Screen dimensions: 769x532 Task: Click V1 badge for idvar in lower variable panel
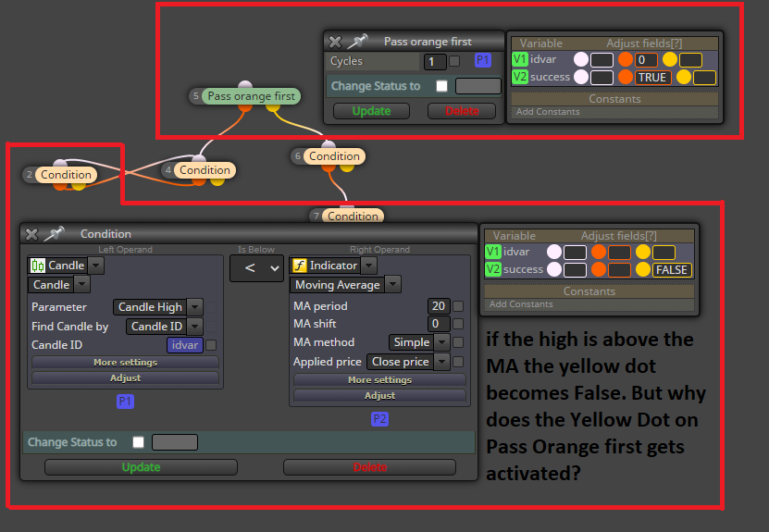point(493,252)
